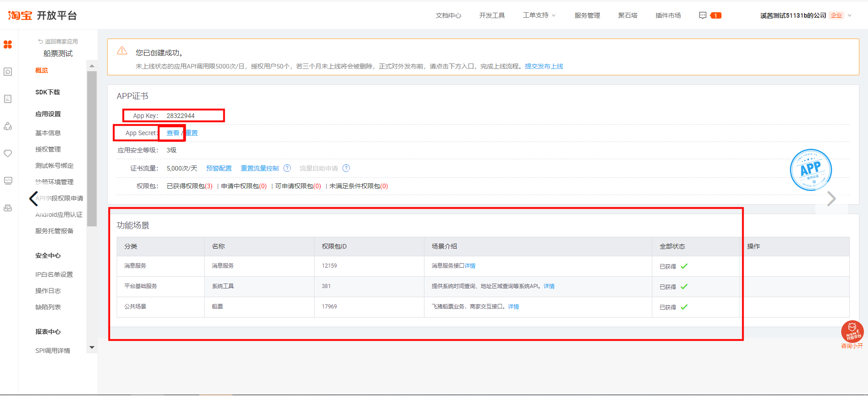868x396 pixels.
Task: Click the 流量自助申请 link
Action: tap(319, 168)
